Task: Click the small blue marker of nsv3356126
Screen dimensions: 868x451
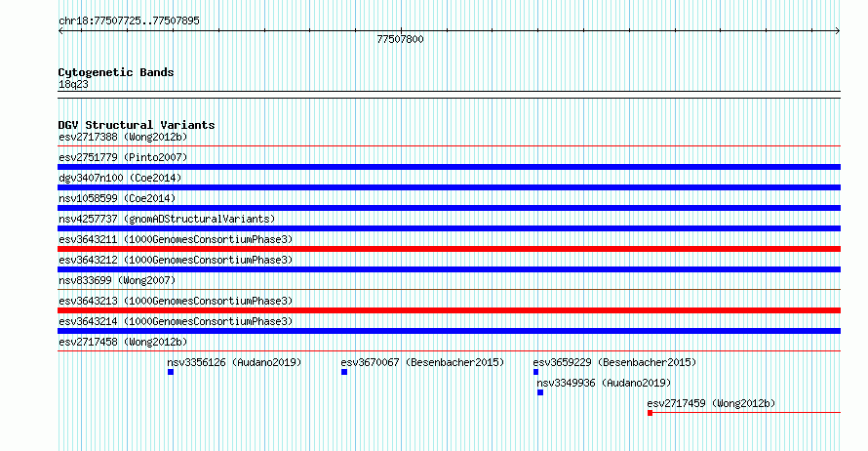Action: [x=171, y=372]
